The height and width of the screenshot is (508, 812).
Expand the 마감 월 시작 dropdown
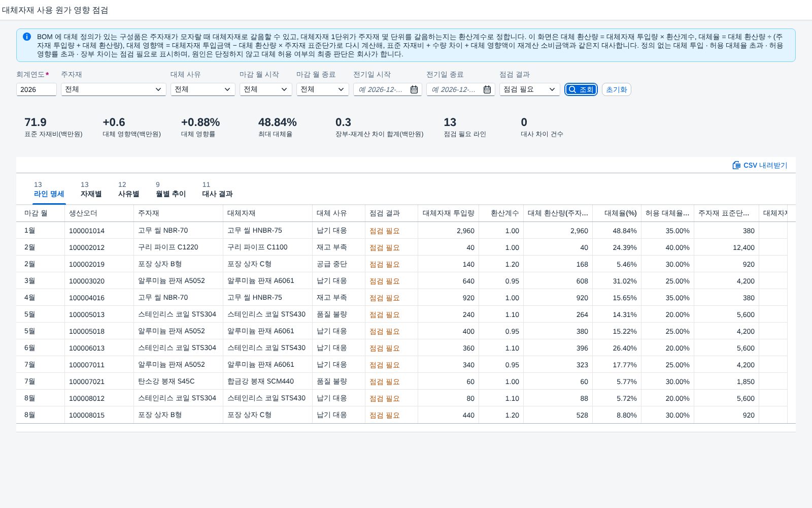coord(266,89)
